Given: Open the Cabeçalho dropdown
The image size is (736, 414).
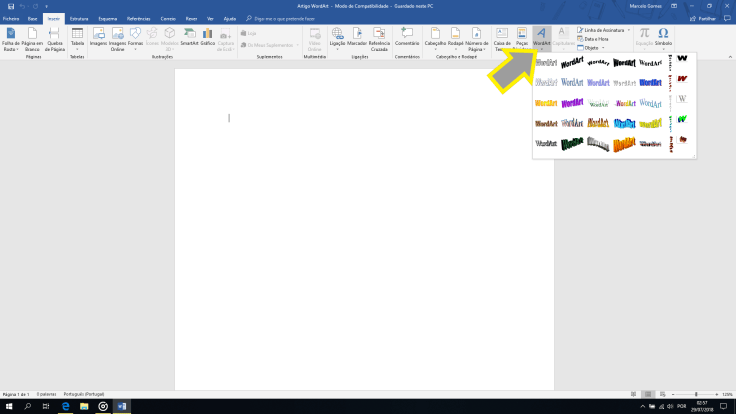Looking at the screenshot, I should [x=435, y=40].
